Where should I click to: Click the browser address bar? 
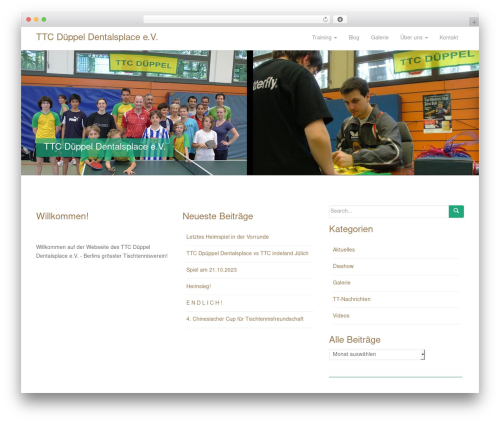(236, 19)
